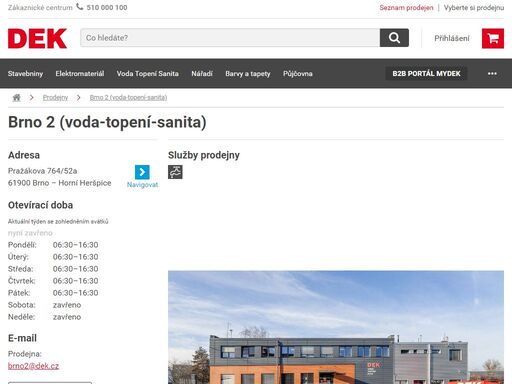Click the Neděle 'zavřeno' row
The width and height of the screenshot is (512, 384).
[44, 317]
